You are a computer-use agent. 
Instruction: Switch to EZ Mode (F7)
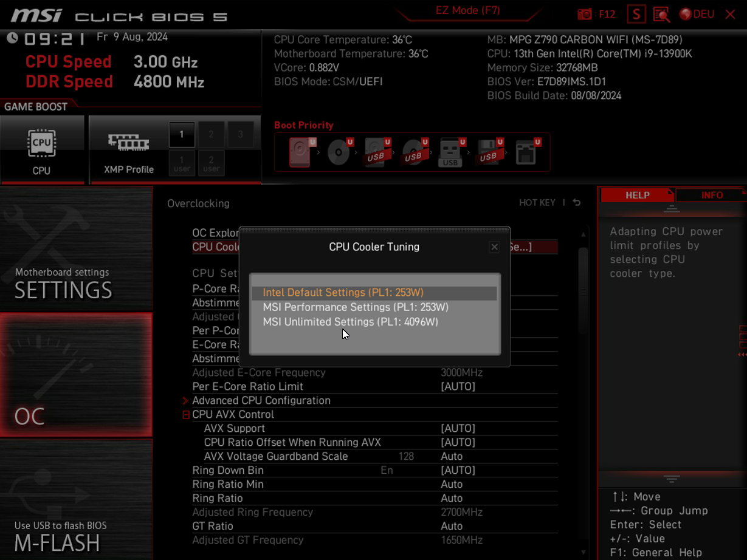pos(468,10)
